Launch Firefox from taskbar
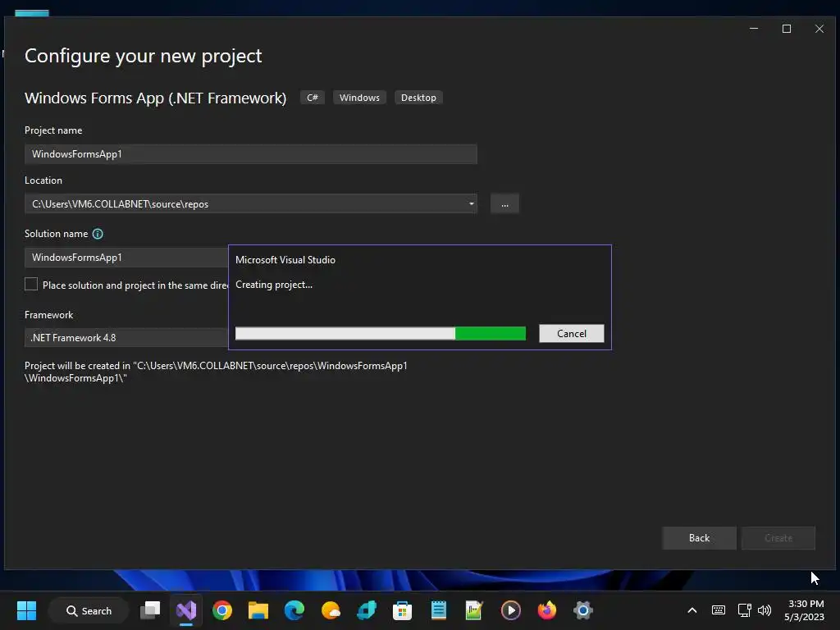Screen dimensions: 840x630 click(x=546, y=610)
